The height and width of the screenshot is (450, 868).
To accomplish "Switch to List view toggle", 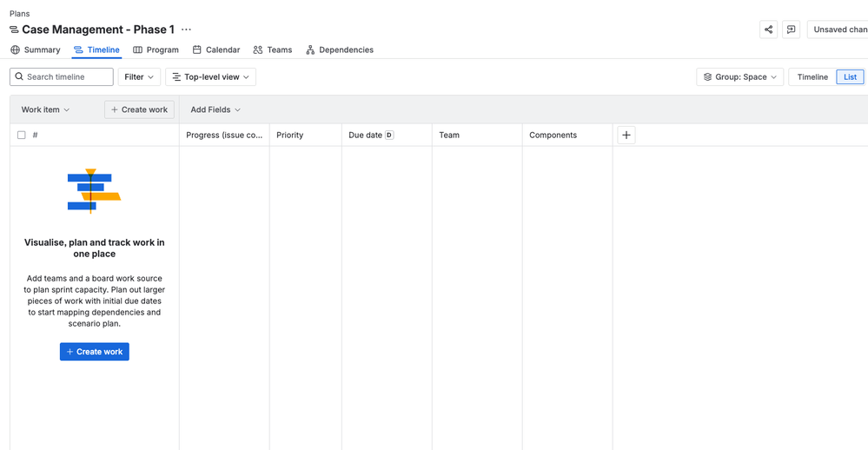I will pos(850,77).
